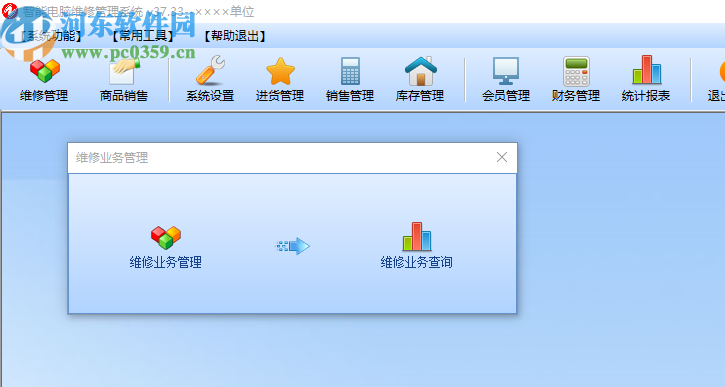Open 【帮助退出】 menu
Image resolution: width=725 pixels, height=387 pixels.
coord(235,36)
